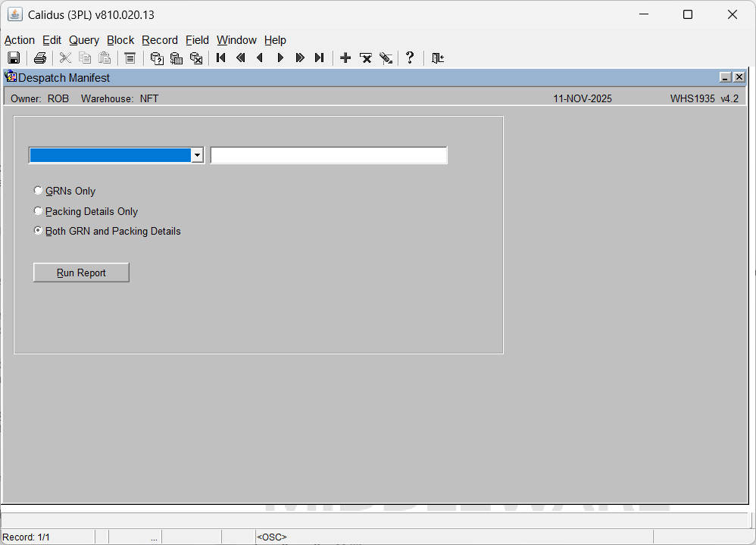The height and width of the screenshot is (545, 756).
Task: Open the Window menu
Action: [236, 40]
